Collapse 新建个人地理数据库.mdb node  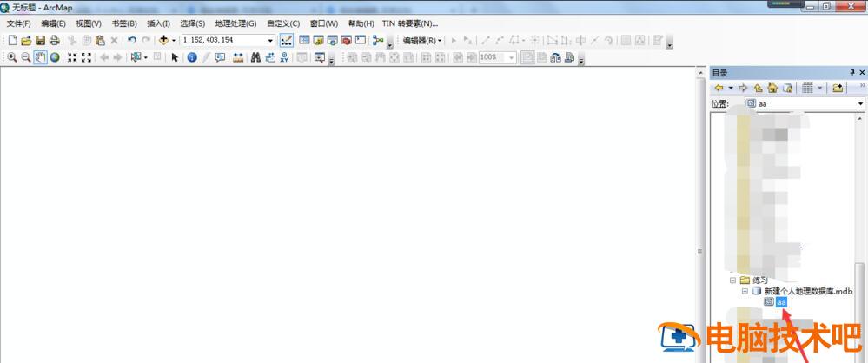click(745, 291)
